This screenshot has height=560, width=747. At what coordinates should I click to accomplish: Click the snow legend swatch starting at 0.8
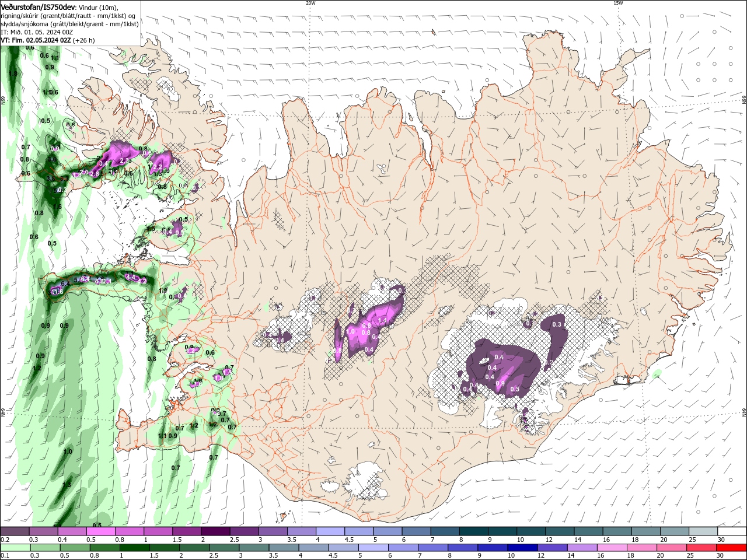click(x=129, y=531)
